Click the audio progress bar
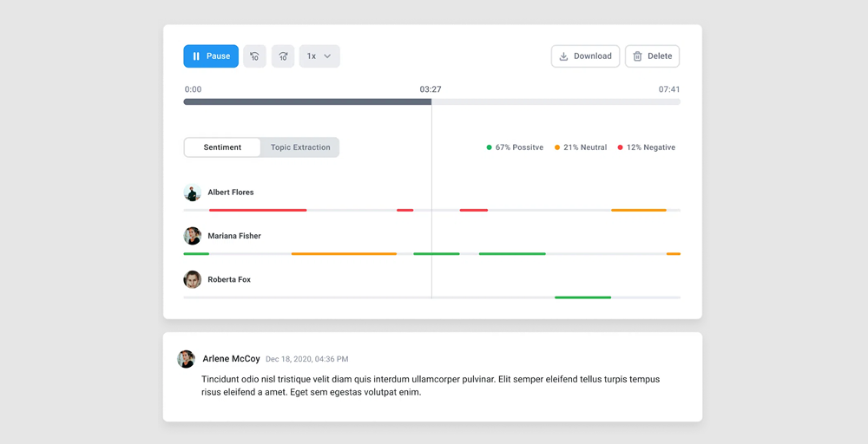Image resolution: width=868 pixels, height=444 pixels. [x=431, y=101]
